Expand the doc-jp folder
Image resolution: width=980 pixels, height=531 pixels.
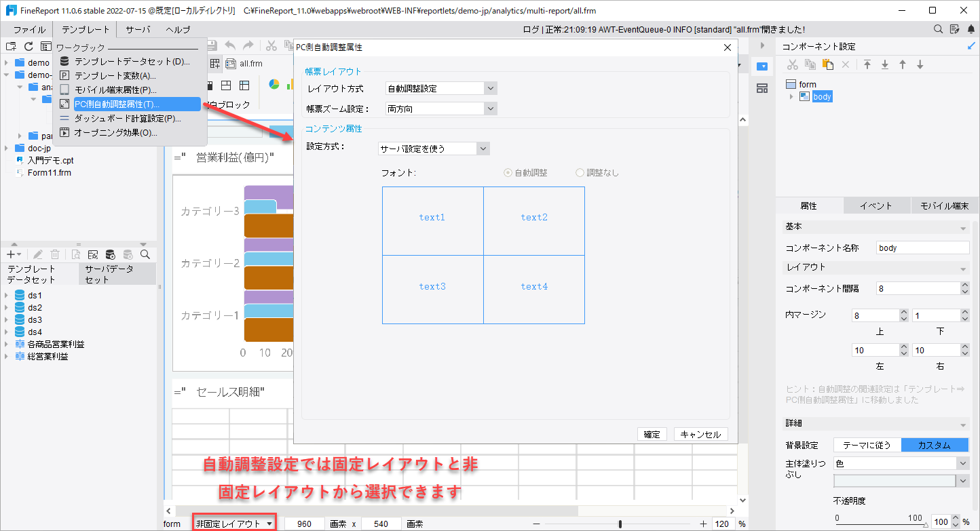[x=7, y=149]
